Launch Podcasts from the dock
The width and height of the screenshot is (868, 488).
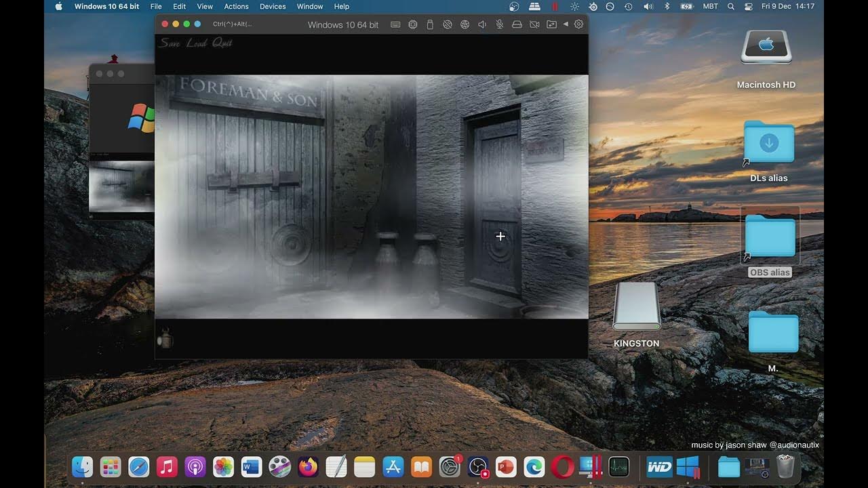(x=195, y=466)
